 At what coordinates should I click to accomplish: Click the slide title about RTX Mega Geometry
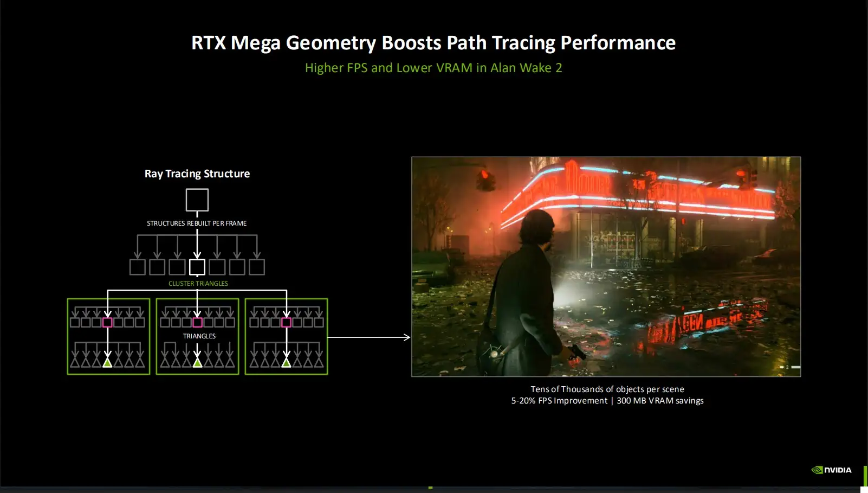coord(433,43)
